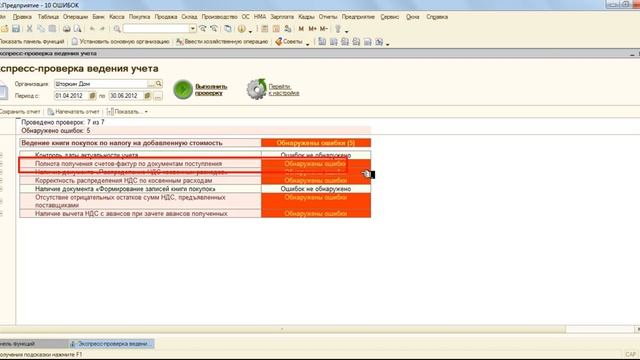Open the Покупка menu
640x360 pixels.
[140, 17]
